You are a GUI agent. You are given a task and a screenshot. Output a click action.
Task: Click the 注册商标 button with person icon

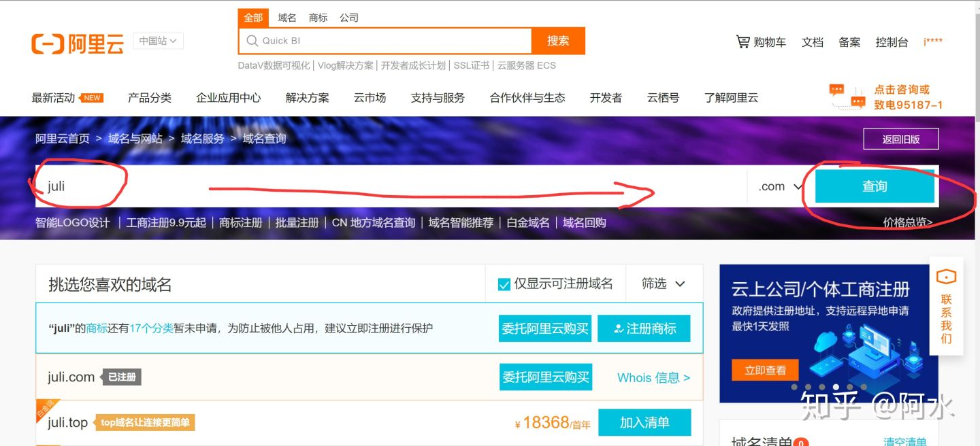pyautogui.click(x=644, y=328)
